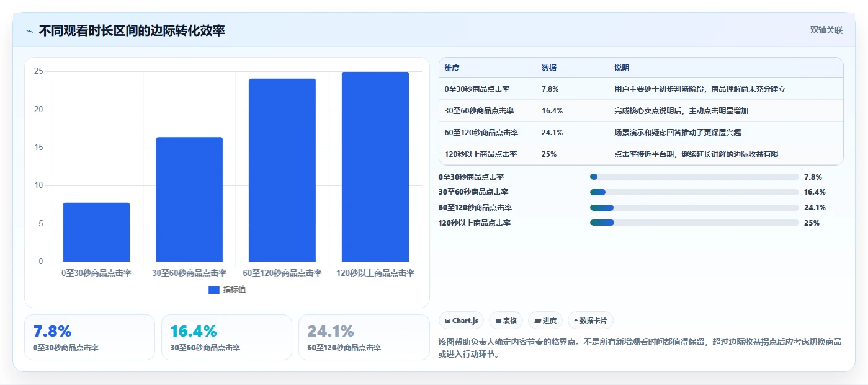The height and width of the screenshot is (385, 868).
Task: Select table cell 0至30秒商品点击率
Action: [x=477, y=89]
